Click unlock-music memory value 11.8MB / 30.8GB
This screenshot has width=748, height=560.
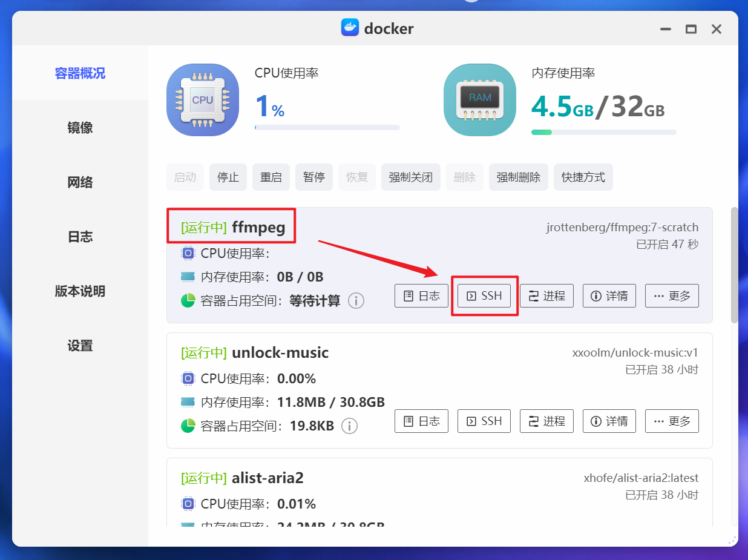(x=331, y=402)
